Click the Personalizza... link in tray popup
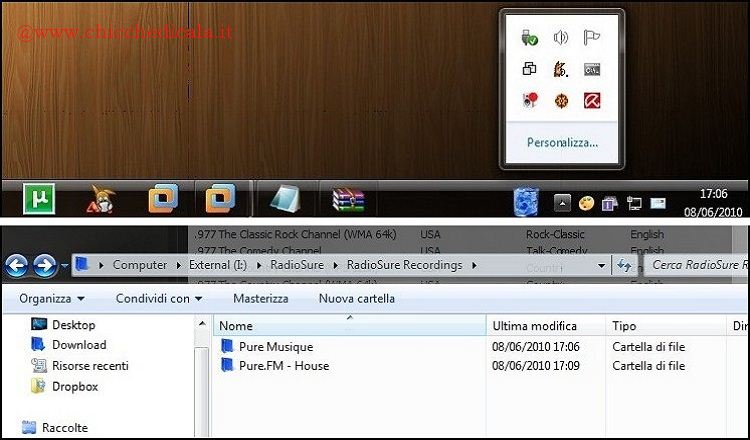This screenshot has width=750, height=440. coord(562,143)
